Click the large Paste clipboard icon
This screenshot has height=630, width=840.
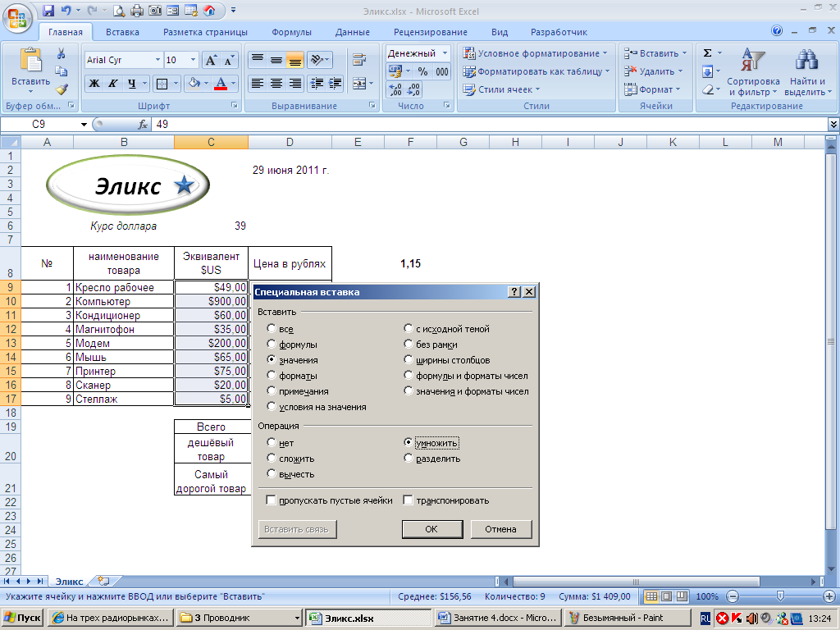30,60
